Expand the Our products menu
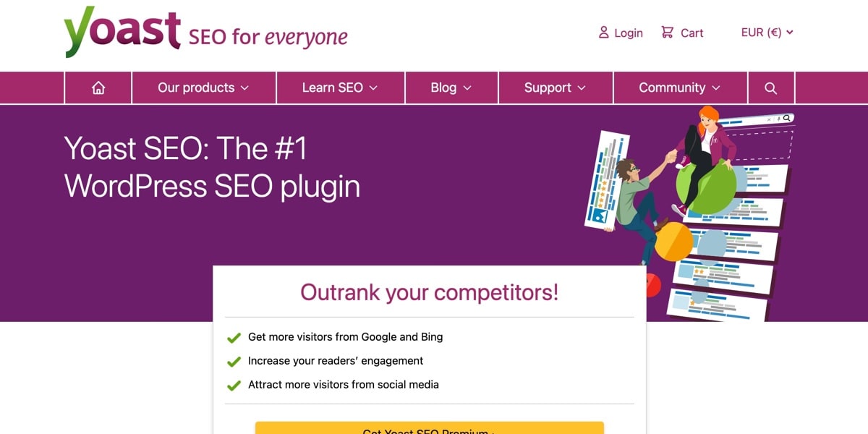Image resolution: width=868 pixels, height=434 pixels. pos(203,88)
